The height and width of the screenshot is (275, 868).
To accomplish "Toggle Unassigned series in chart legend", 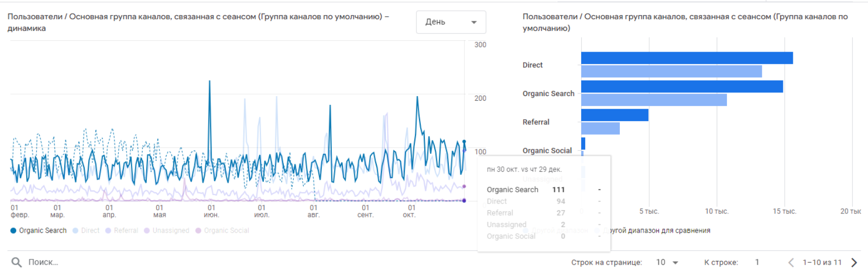I will (x=167, y=231).
